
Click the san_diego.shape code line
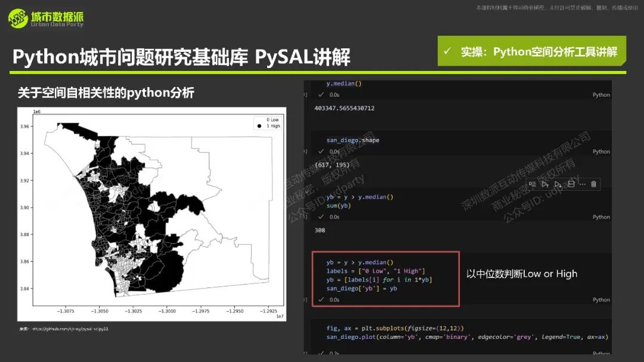click(x=353, y=140)
